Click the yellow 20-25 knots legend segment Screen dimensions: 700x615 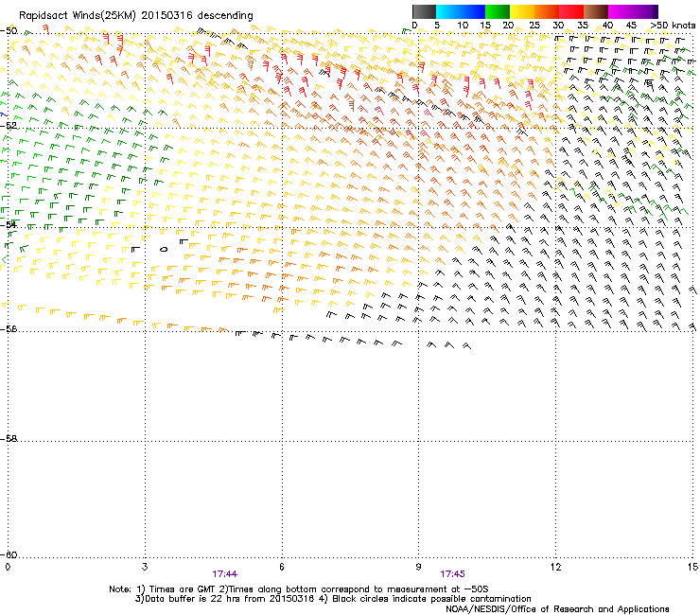522,11
